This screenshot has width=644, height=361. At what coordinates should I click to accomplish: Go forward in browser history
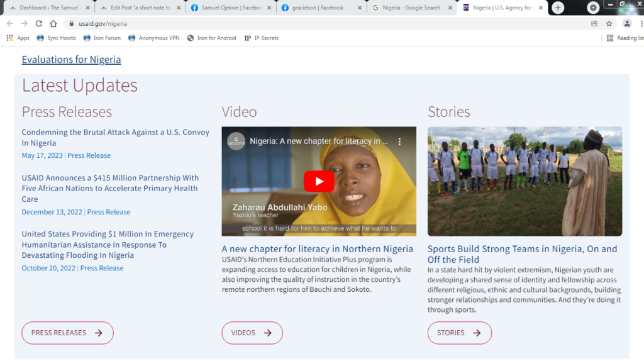pos(25,24)
